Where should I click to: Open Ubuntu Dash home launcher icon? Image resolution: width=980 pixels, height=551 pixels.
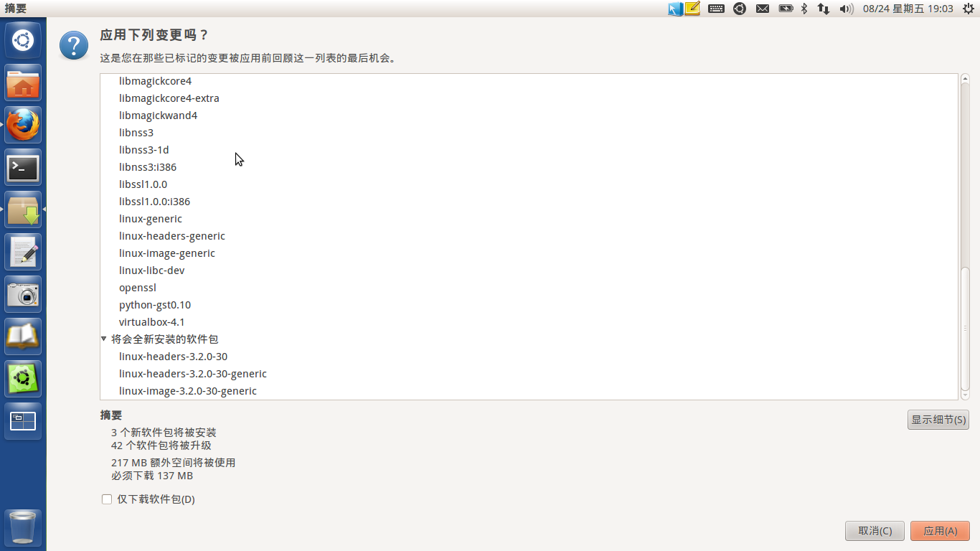(23, 40)
